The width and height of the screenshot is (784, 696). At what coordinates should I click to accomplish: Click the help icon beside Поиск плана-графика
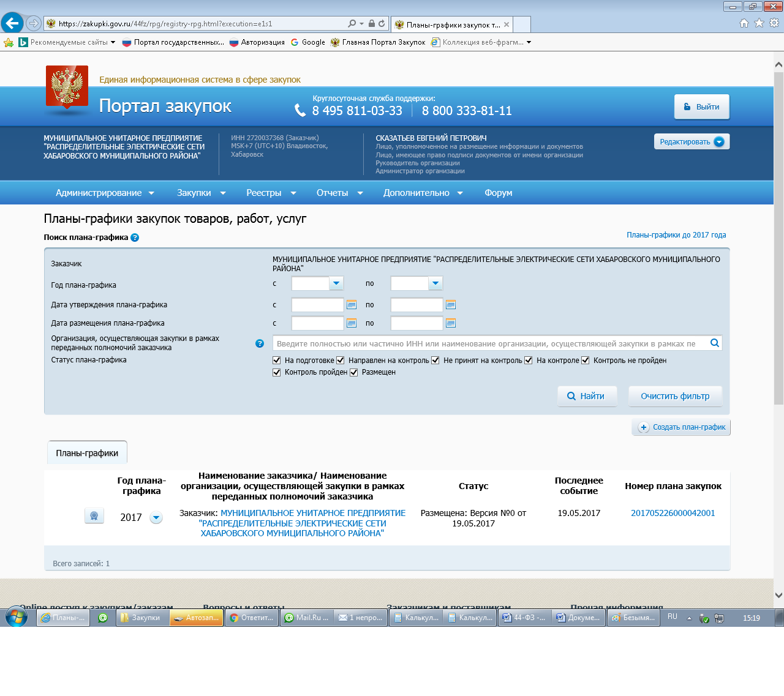coord(135,238)
